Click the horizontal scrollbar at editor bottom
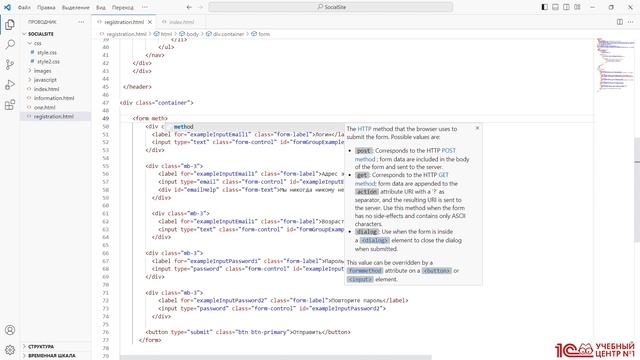Viewport: 640px width, 360px height. click(x=276, y=358)
